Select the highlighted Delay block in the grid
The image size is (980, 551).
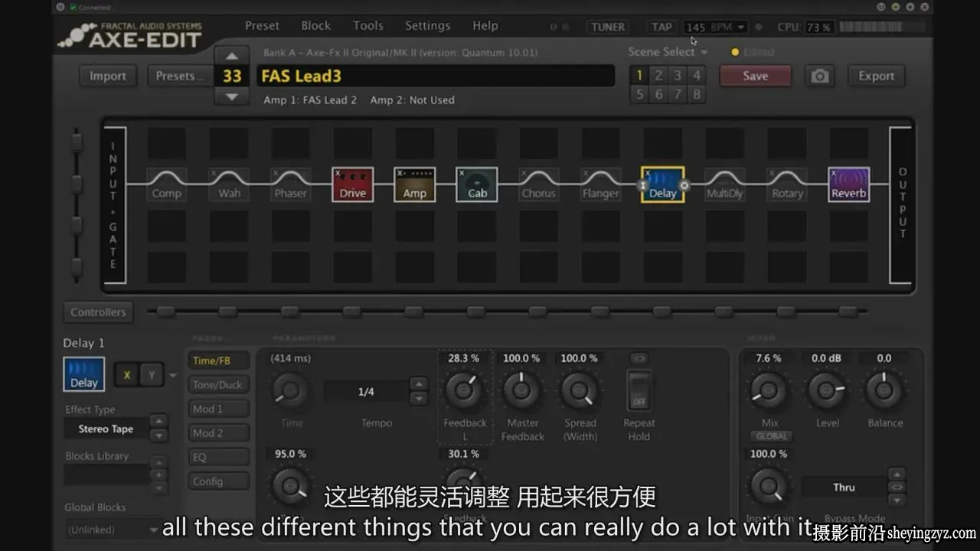point(662,184)
